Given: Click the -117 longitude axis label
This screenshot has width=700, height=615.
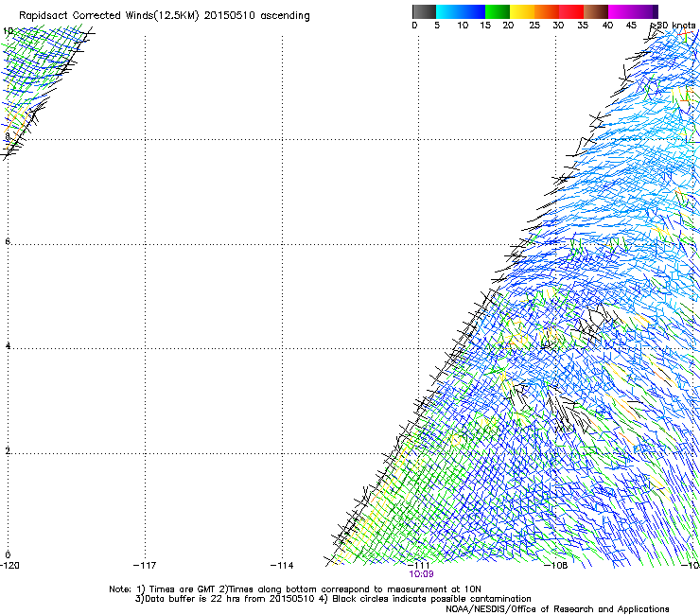Looking at the screenshot, I should pyautogui.click(x=145, y=566).
